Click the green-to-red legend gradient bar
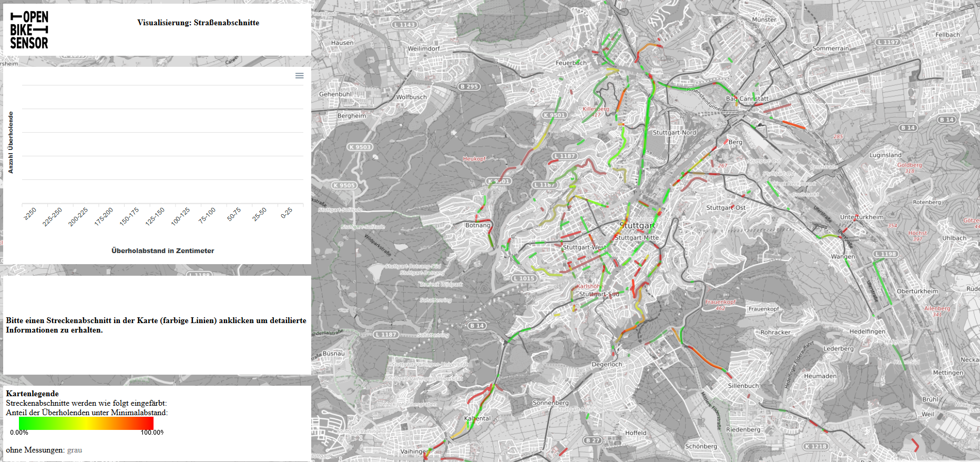This screenshot has height=462, width=980. point(86,423)
